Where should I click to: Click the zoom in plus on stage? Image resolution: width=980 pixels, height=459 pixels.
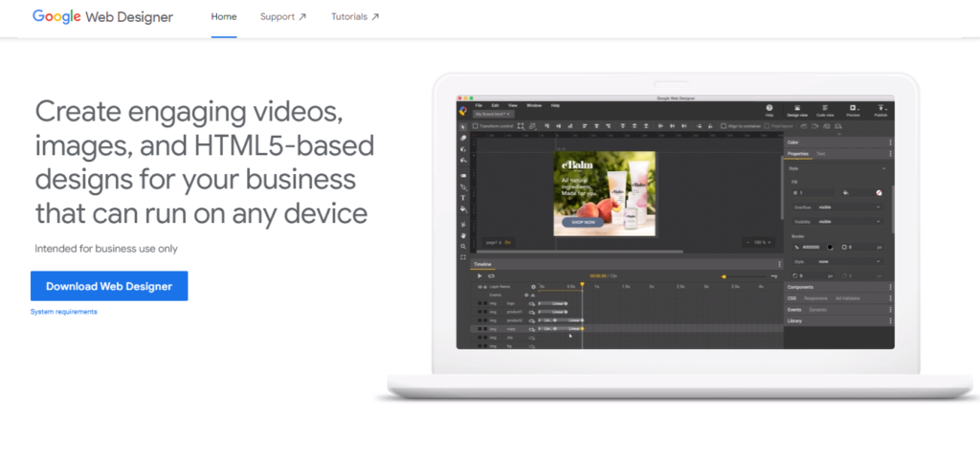[x=769, y=242]
